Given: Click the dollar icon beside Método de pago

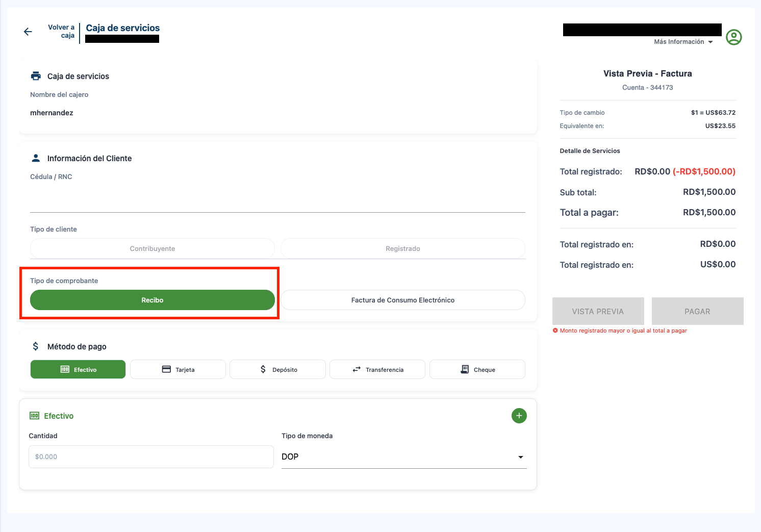Looking at the screenshot, I should pyautogui.click(x=36, y=346).
